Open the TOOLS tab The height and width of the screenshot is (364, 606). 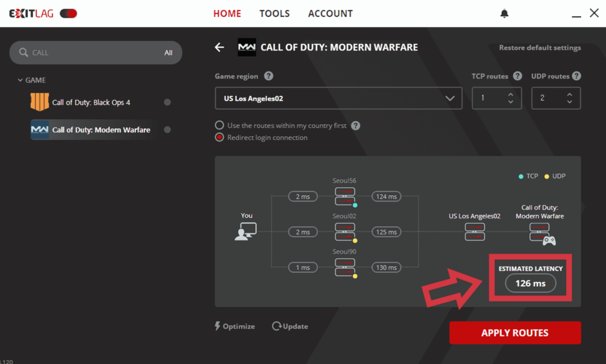[275, 14]
